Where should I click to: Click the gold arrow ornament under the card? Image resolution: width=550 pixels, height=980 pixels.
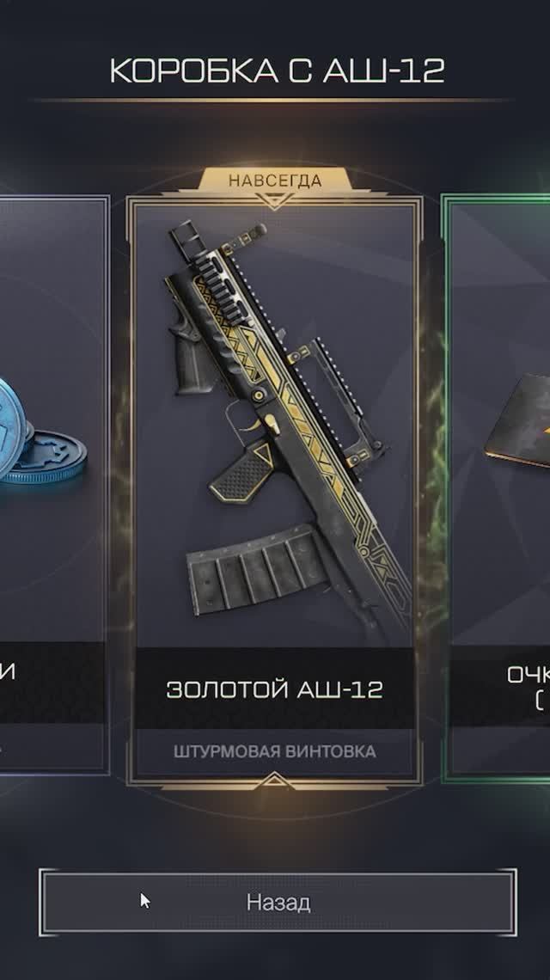pos(274,781)
